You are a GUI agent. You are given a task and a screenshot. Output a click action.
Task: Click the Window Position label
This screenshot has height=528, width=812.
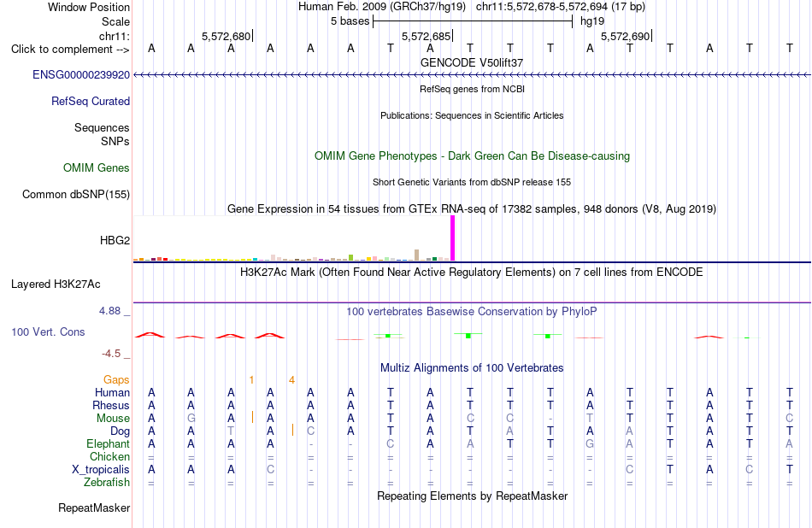coord(89,7)
